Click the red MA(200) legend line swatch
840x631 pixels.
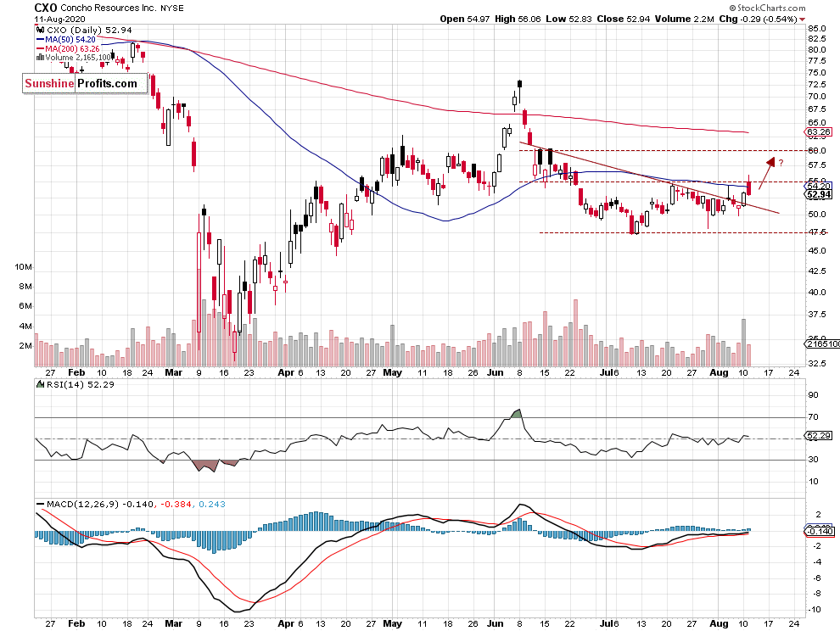pos(40,48)
